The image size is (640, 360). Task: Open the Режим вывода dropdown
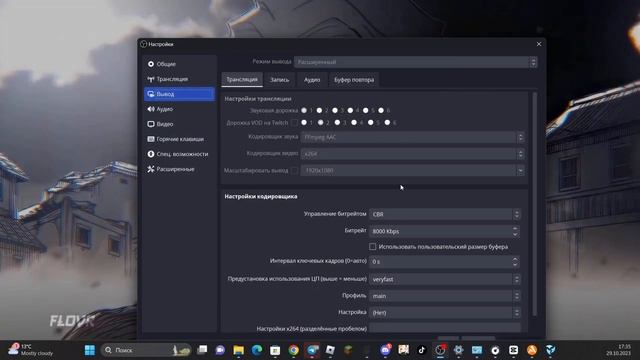[x=416, y=62]
